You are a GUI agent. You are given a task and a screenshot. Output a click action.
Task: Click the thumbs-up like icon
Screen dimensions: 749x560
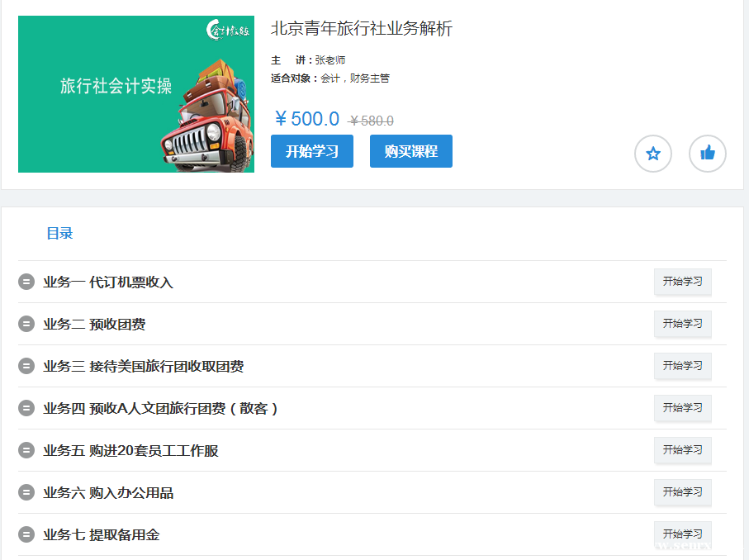click(x=707, y=154)
